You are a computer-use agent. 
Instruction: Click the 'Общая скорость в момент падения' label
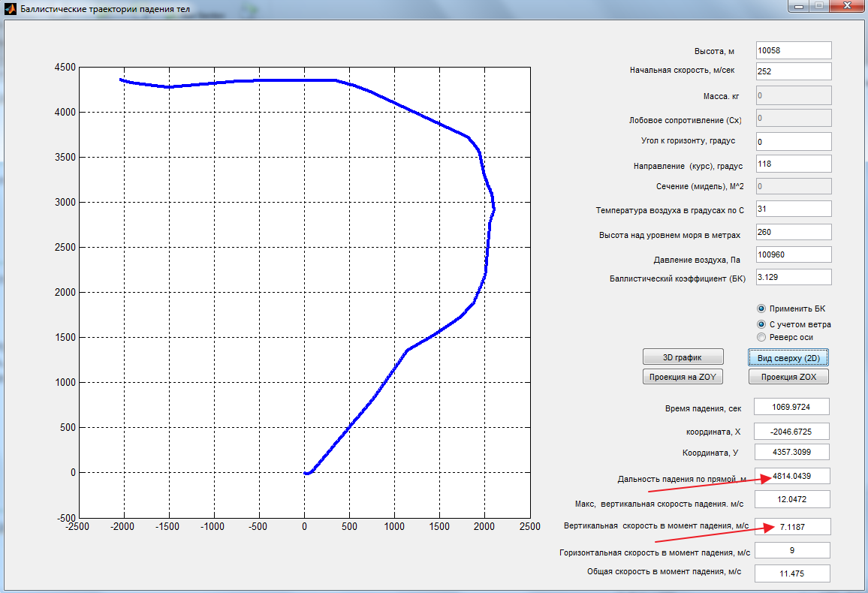665,571
